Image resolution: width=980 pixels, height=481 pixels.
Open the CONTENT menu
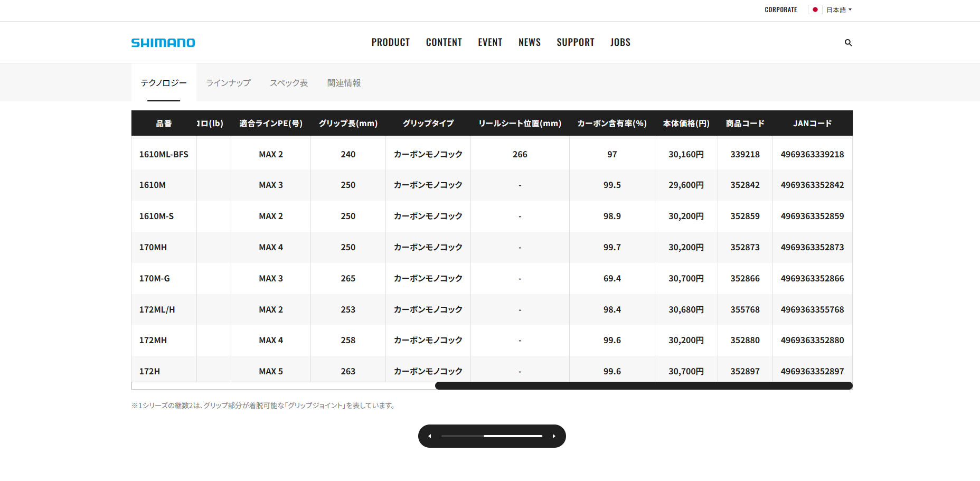pos(444,42)
